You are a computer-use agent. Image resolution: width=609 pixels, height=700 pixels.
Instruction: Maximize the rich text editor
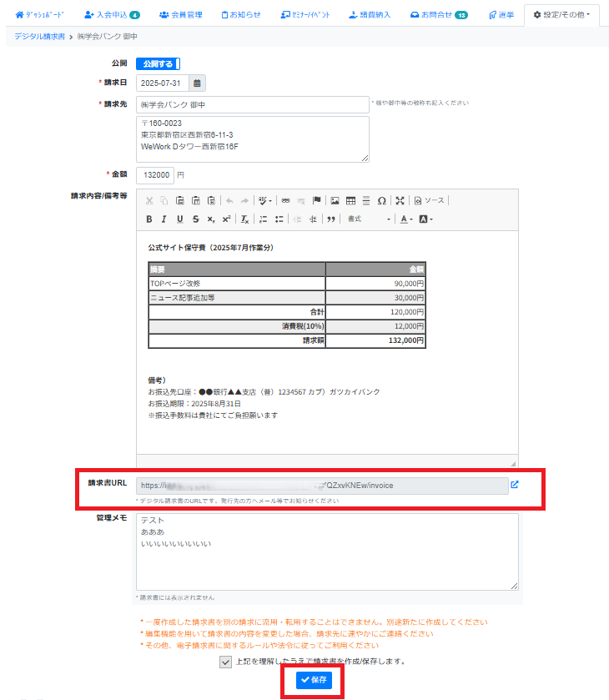[x=400, y=200]
